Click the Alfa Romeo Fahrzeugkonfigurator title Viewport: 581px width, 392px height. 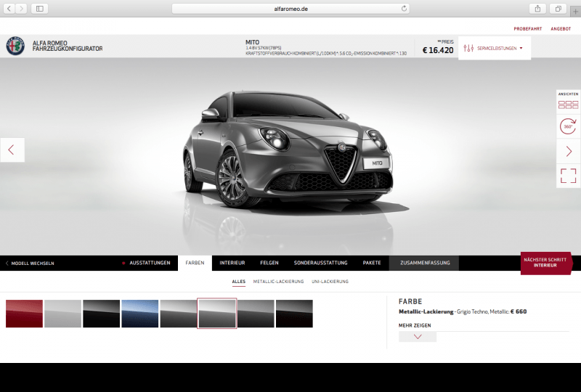68,46
